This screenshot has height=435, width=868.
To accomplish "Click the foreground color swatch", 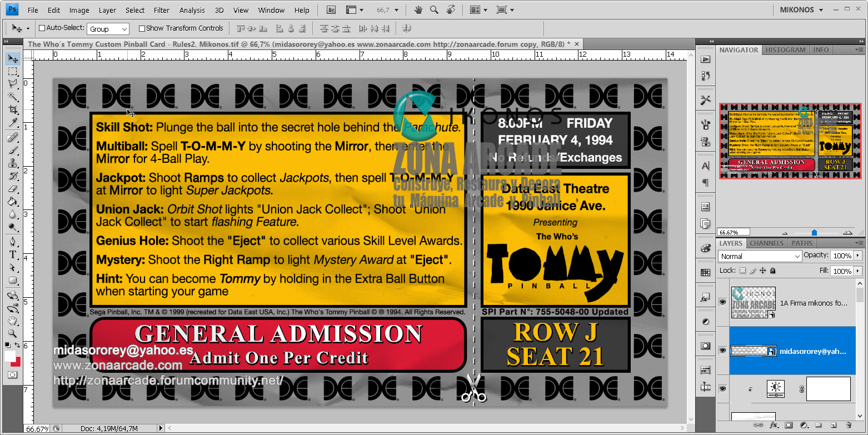I will [x=11, y=356].
